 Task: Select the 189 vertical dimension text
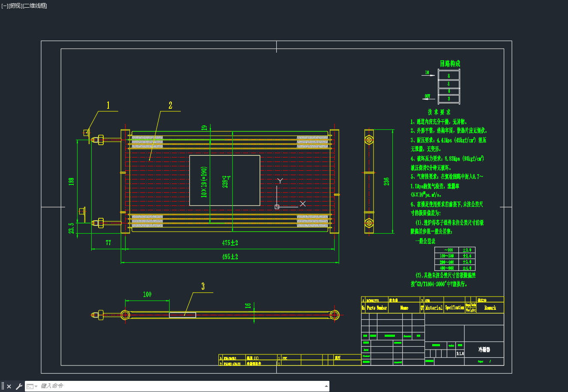tap(72, 181)
